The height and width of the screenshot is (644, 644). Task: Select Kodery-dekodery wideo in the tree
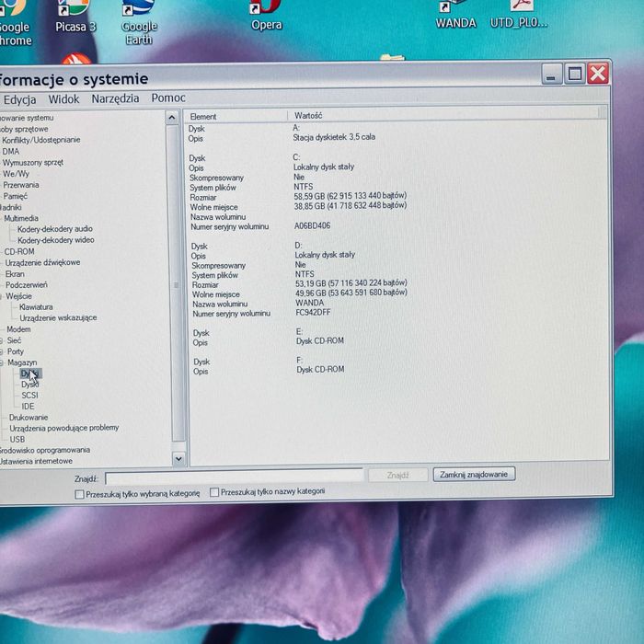[x=56, y=240]
